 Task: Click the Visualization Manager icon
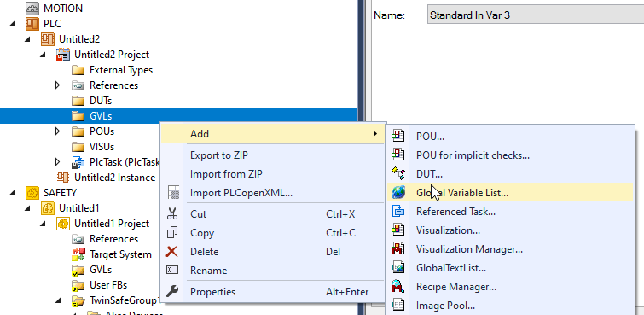[398, 248]
